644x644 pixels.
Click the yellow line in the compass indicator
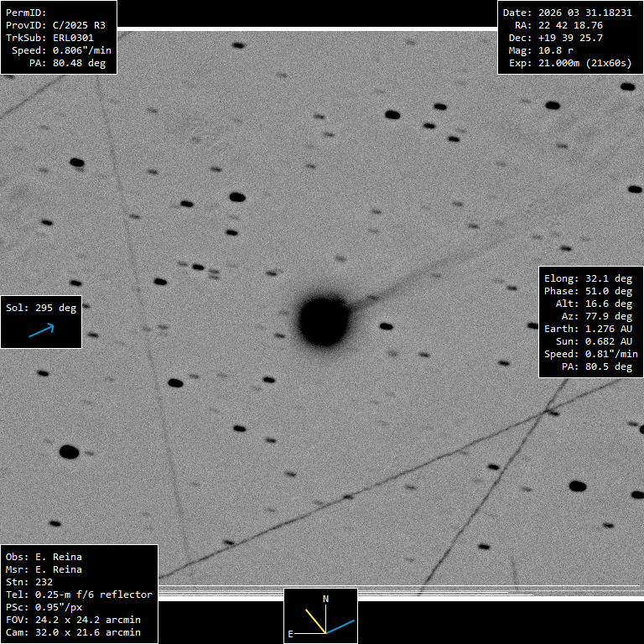click(314, 621)
